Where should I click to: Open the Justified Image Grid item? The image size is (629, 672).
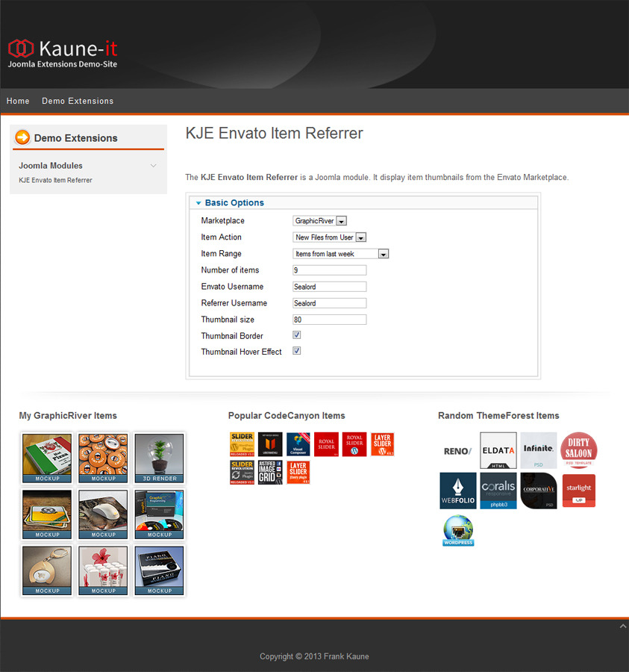270,473
